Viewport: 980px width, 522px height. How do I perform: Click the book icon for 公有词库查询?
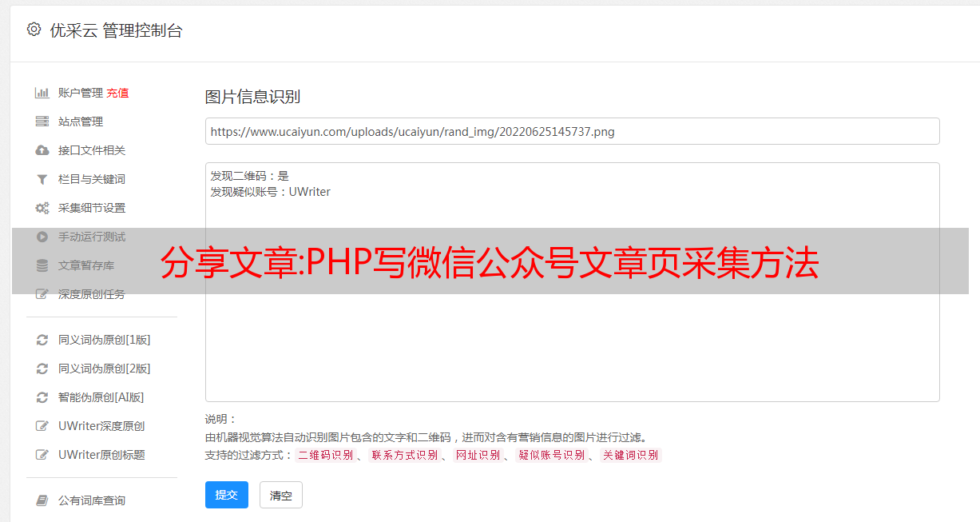[42, 500]
